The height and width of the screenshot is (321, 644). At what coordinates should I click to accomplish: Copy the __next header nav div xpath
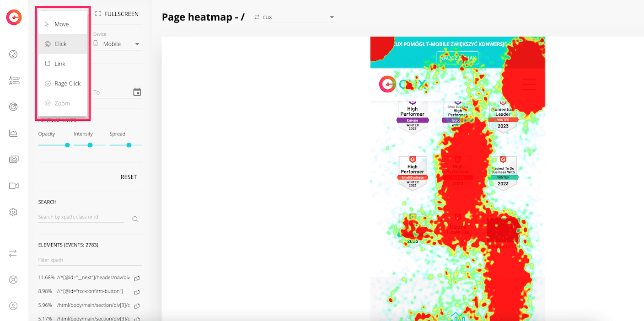point(137,278)
